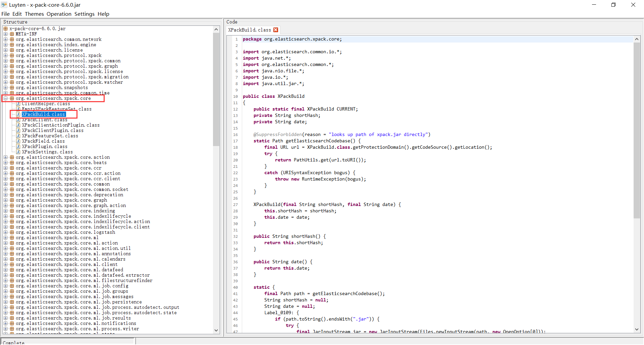
Task: Click org.elasticsearch.xpack.core.common package icon
Action: point(12,184)
